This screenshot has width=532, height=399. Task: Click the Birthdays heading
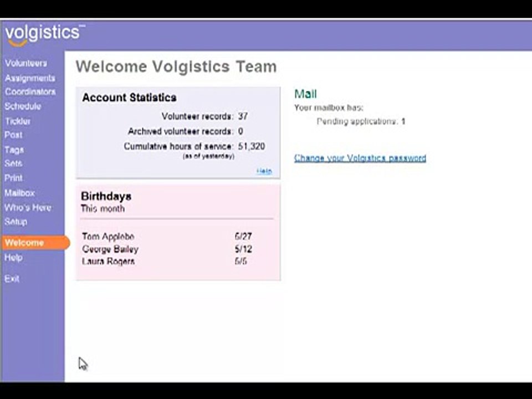tap(106, 196)
